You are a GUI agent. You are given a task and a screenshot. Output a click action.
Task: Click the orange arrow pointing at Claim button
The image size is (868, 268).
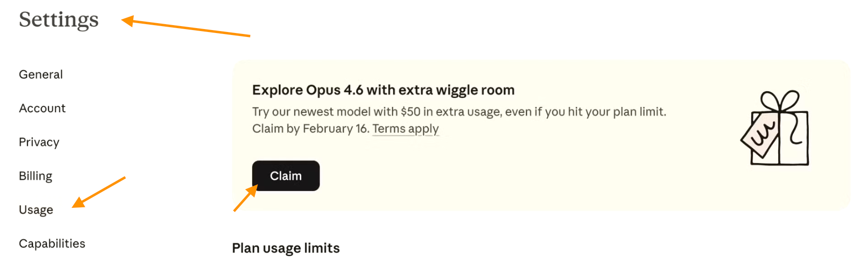(x=246, y=198)
